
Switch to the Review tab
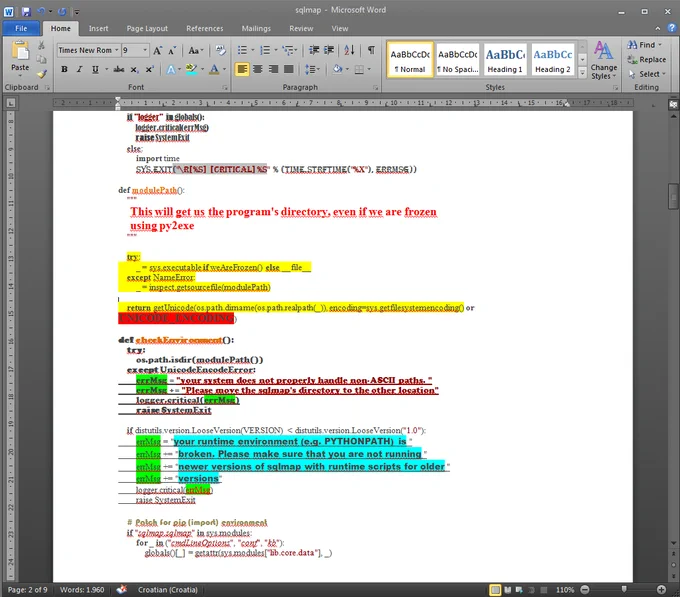pos(301,28)
